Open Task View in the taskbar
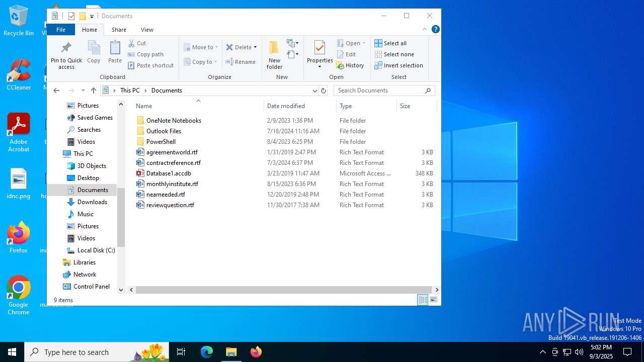The image size is (644, 362). pyautogui.click(x=181, y=352)
